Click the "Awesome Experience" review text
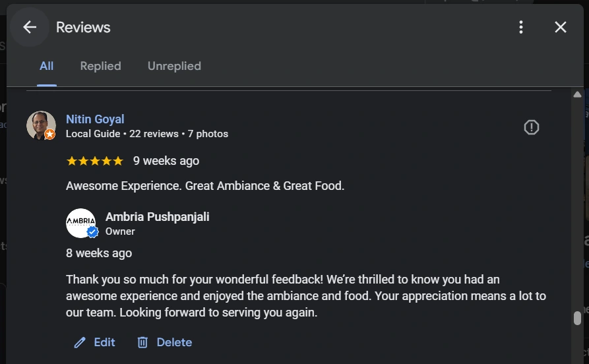The width and height of the screenshot is (589, 364). (x=205, y=186)
